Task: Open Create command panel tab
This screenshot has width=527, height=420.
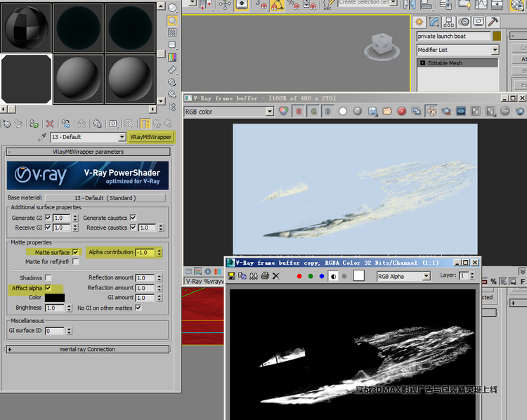Action: (419, 22)
